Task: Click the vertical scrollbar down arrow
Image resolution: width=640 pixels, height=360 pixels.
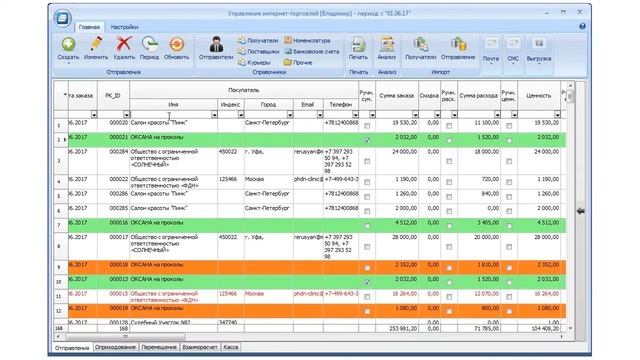Action: (x=570, y=328)
